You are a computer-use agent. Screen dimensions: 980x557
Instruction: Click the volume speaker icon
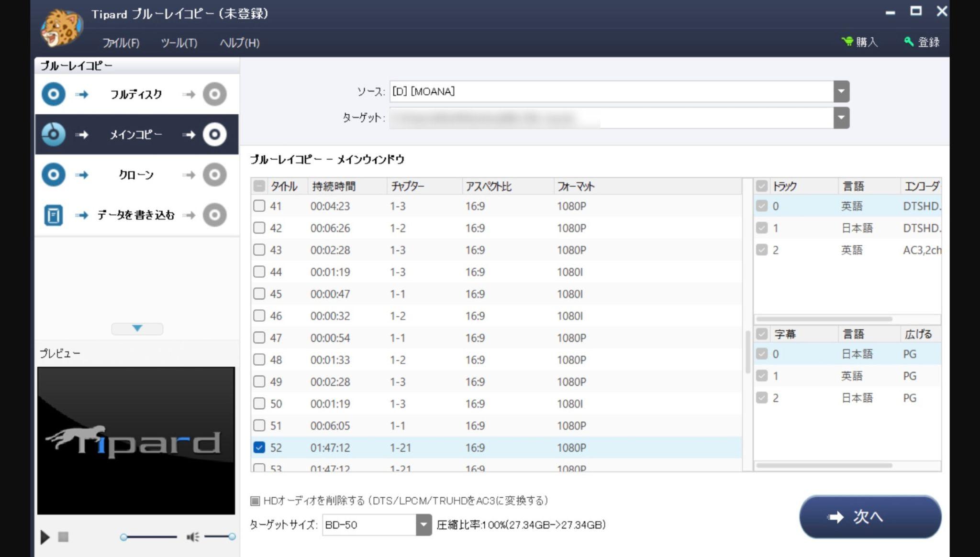pyautogui.click(x=193, y=537)
